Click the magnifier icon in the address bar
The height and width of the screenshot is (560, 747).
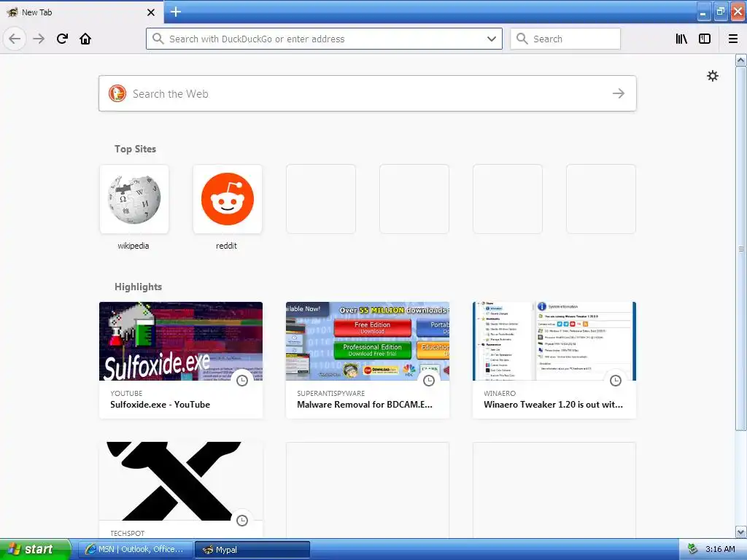point(158,39)
